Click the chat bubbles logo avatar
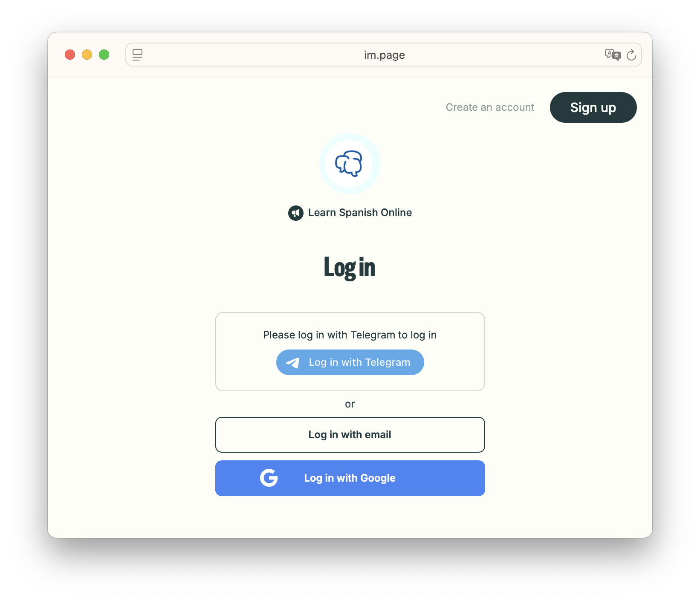This screenshot has width=700, height=601. point(350,164)
